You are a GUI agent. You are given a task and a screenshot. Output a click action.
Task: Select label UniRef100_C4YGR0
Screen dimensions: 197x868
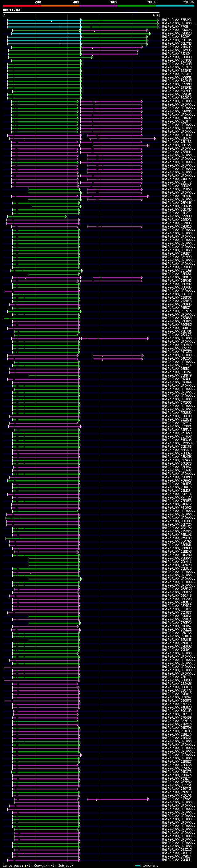176,565
